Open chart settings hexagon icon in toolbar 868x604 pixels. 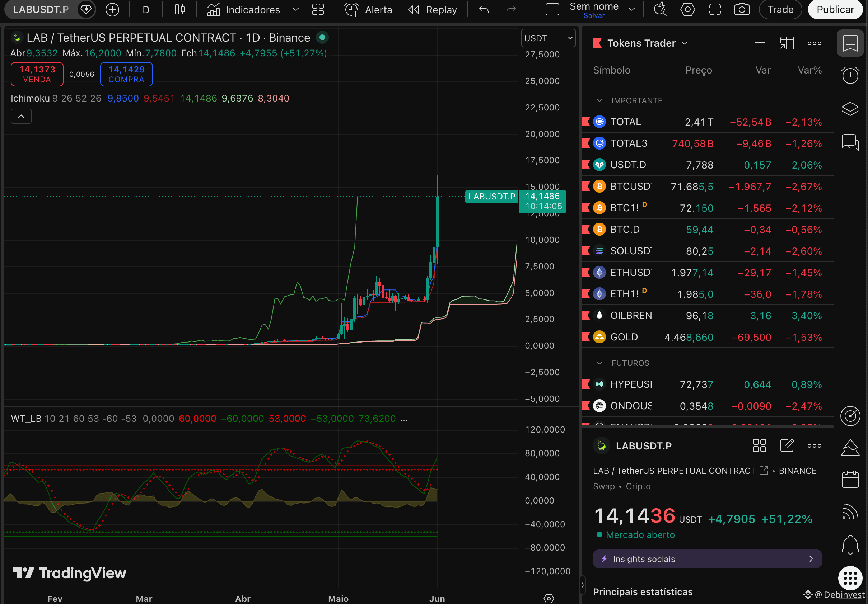(687, 9)
